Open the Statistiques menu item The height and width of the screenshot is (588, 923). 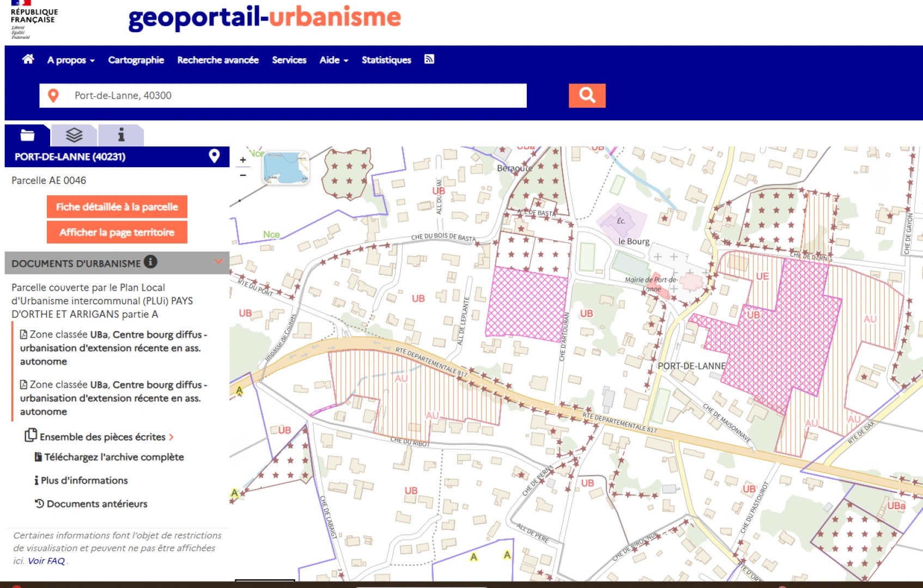[x=386, y=60]
